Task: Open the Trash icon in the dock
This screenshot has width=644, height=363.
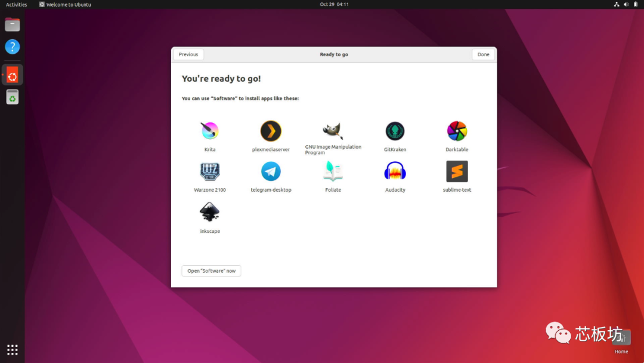Action: pyautogui.click(x=13, y=97)
